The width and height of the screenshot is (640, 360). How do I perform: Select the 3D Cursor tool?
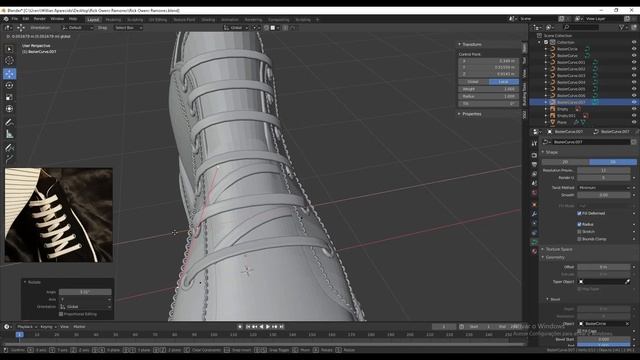coord(9,61)
